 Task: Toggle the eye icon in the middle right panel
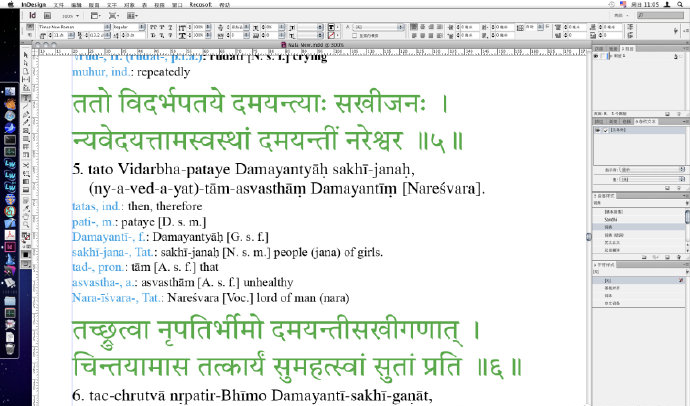pyautogui.click(x=597, y=130)
